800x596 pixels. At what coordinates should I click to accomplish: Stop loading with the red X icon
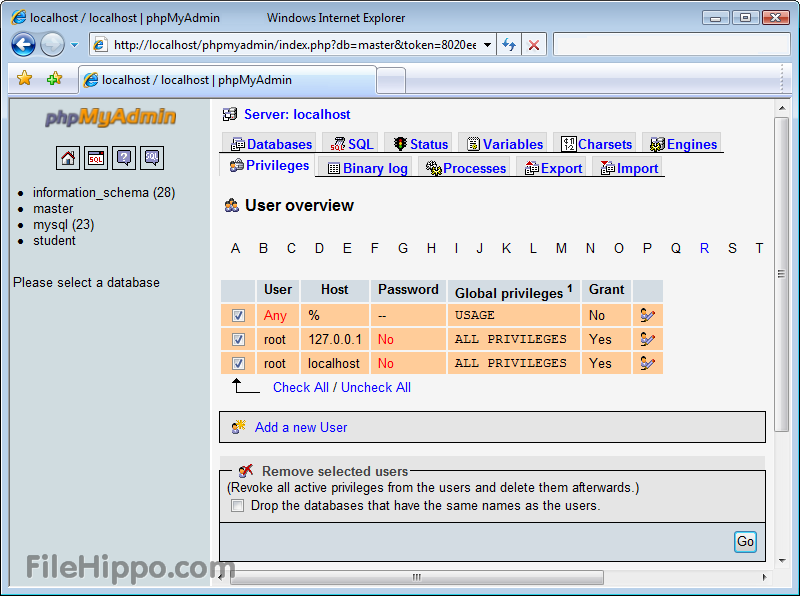tap(534, 45)
